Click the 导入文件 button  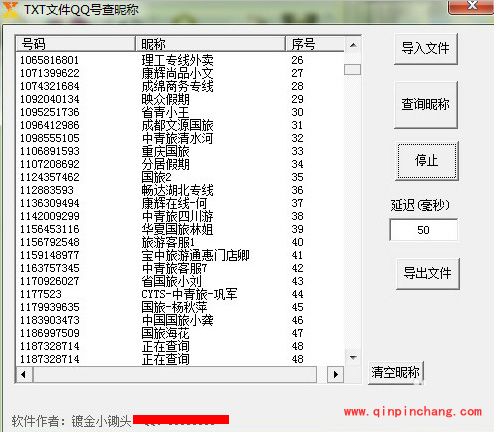tap(425, 49)
